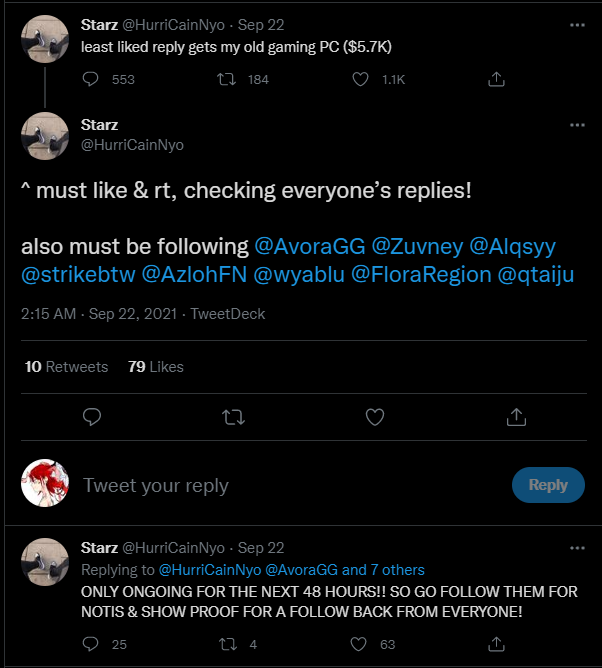This screenshot has height=668, width=602.
Task: View the 10 Retweets list
Action: (66, 367)
